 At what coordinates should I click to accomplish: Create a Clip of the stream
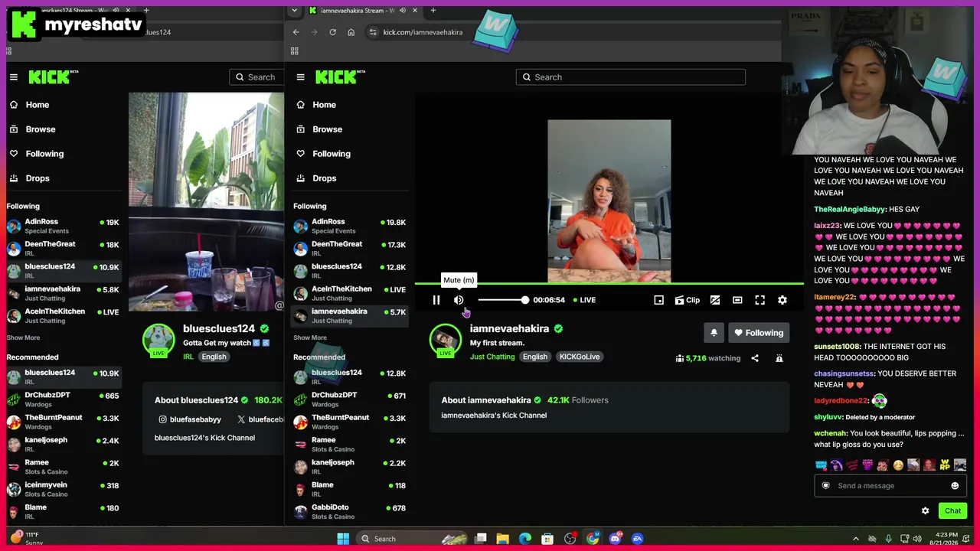tap(687, 300)
